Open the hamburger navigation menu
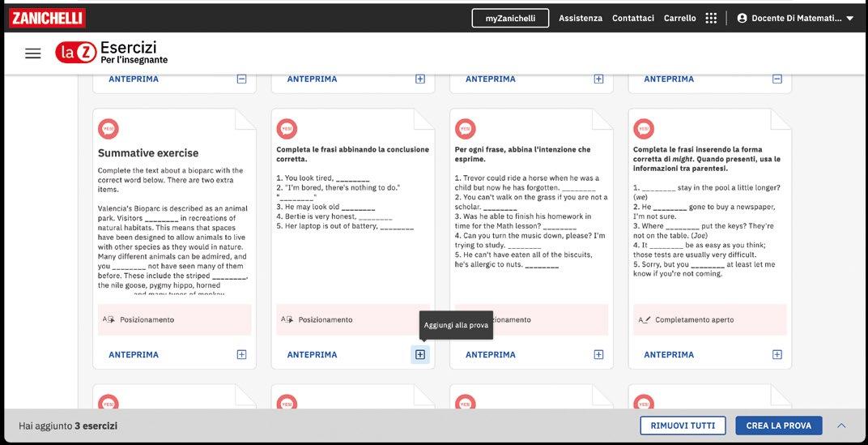The width and height of the screenshot is (868, 445). click(32, 53)
